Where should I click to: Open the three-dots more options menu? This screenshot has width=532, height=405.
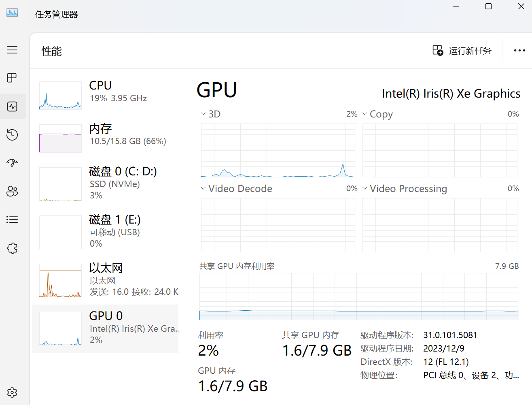519,51
